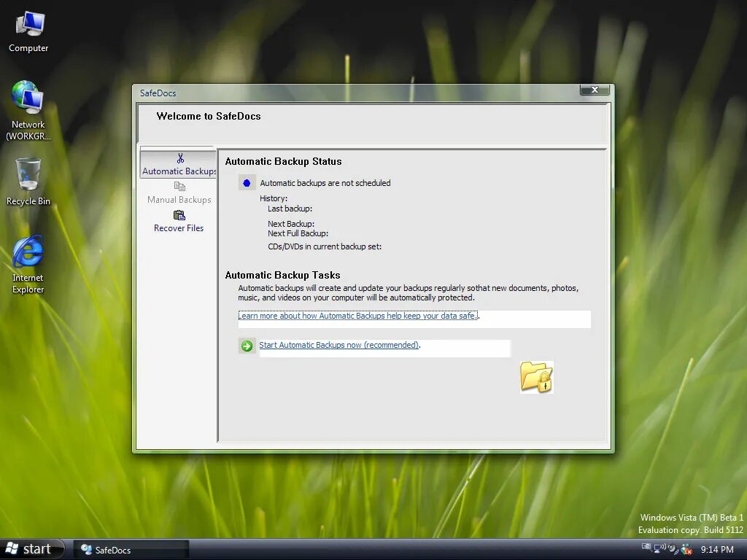Click the locked folder icon

pos(536,377)
